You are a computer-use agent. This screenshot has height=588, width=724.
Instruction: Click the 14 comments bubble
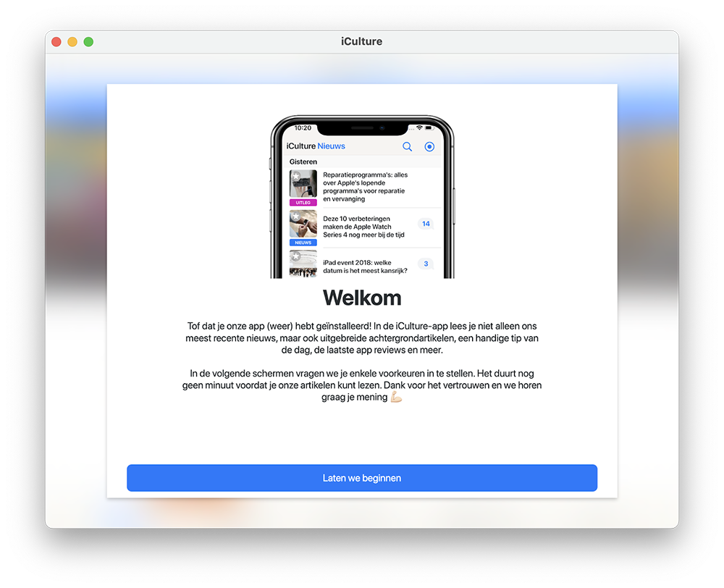point(426,224)
